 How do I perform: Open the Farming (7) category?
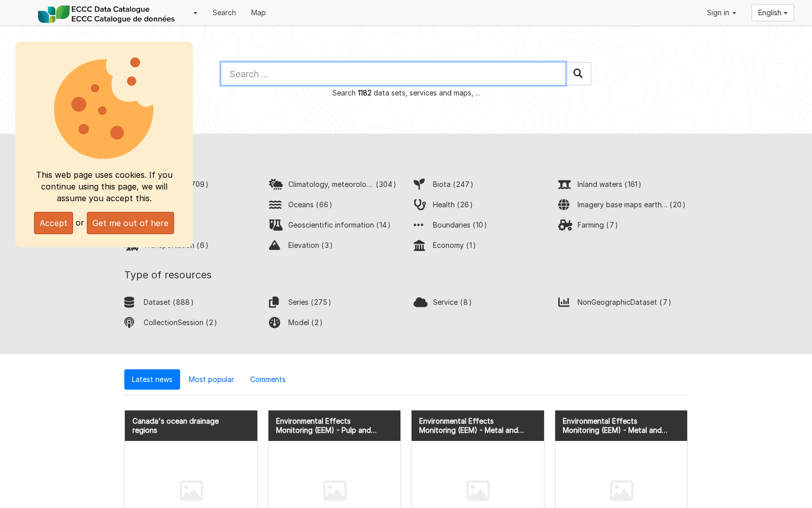pyautogui.click(x=597, y=225)
